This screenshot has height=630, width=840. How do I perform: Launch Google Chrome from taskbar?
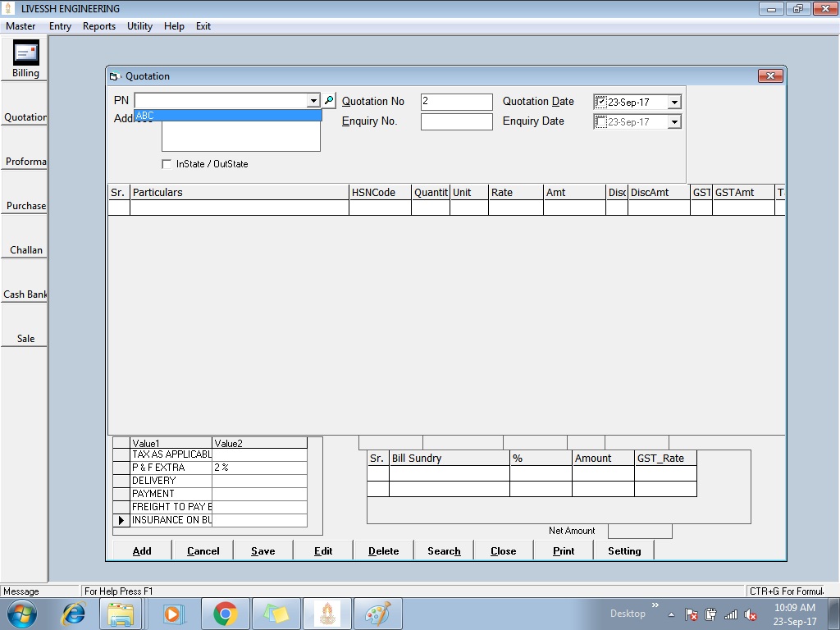225,614
